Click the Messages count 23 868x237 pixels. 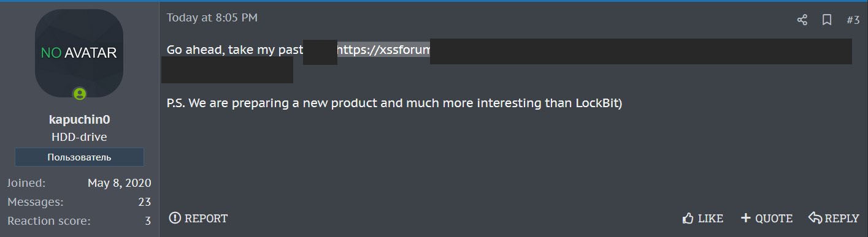pos(145,202)
